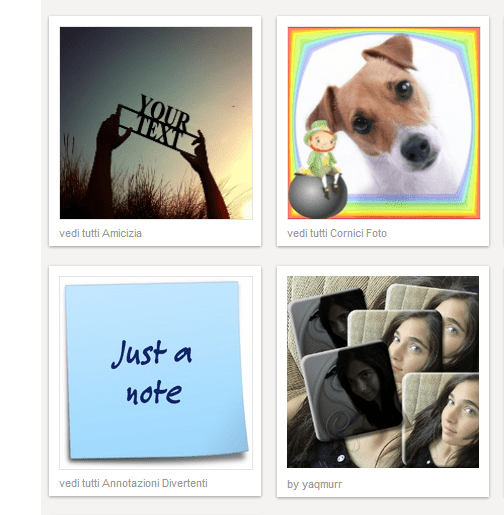This screenshot has height=515, width=504.
Task: Click the handwritten 'Just a' text
Action: [152, 354]
